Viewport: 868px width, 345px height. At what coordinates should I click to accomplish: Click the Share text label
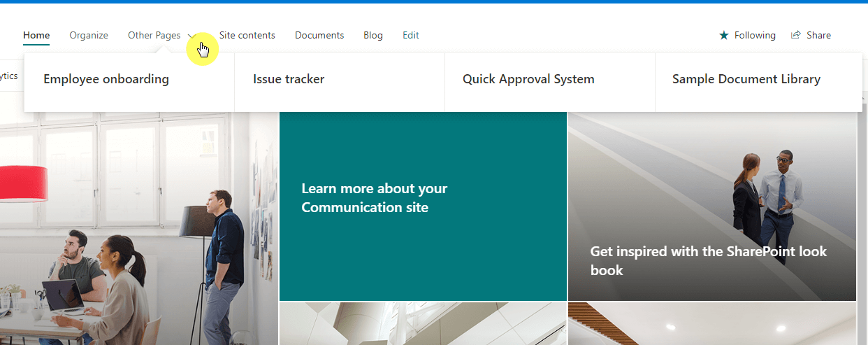tap(818, 35)
